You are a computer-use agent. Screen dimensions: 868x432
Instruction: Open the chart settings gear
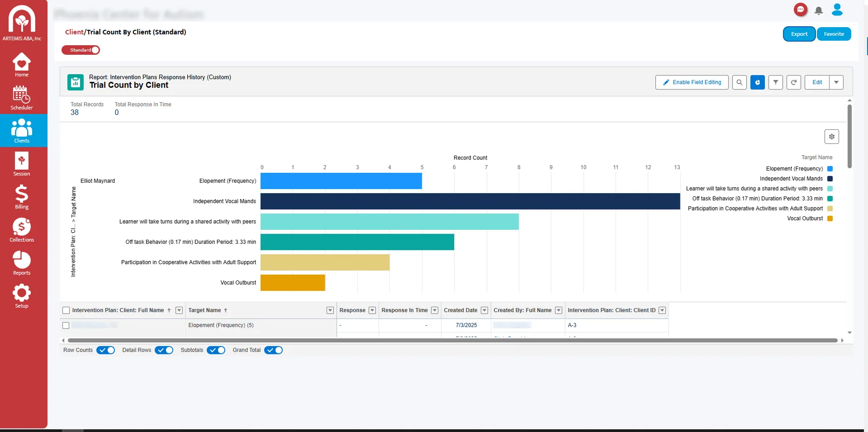click(x=831, y=136)
